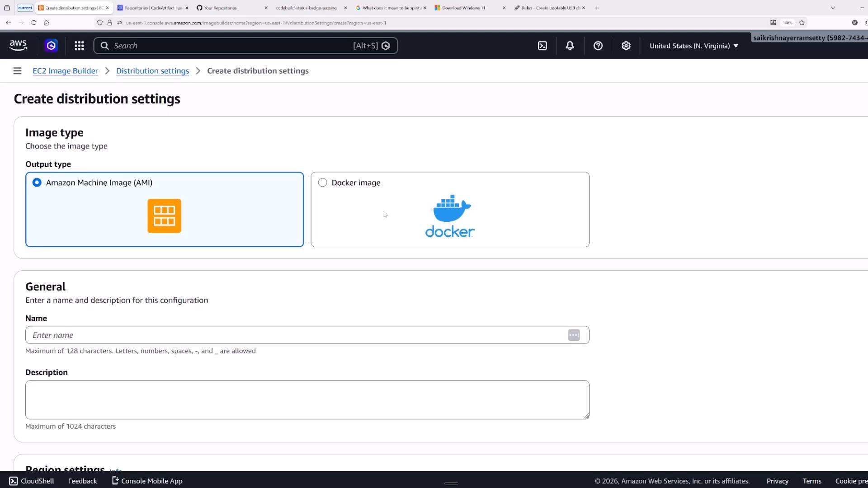
Task: Bookmark this page with the star icon
Action: [x=802, y=23]
